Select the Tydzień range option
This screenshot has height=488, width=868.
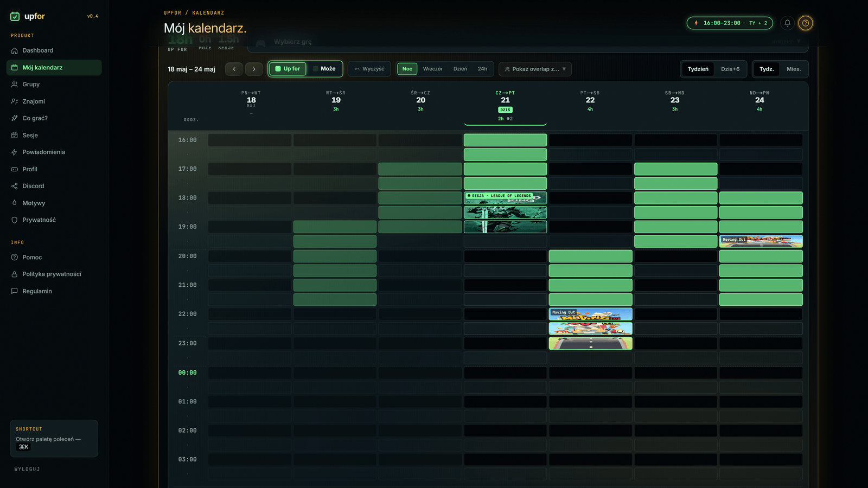tap(698, 69)
